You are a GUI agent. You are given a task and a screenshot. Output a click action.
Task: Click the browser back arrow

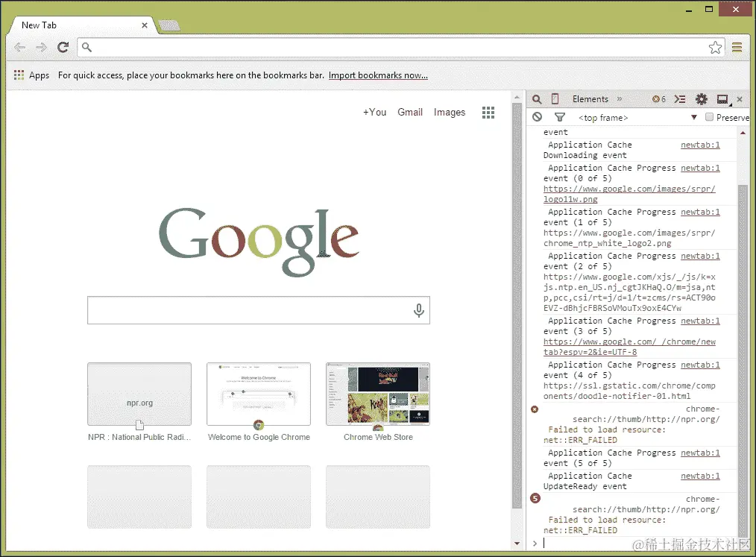20,47
